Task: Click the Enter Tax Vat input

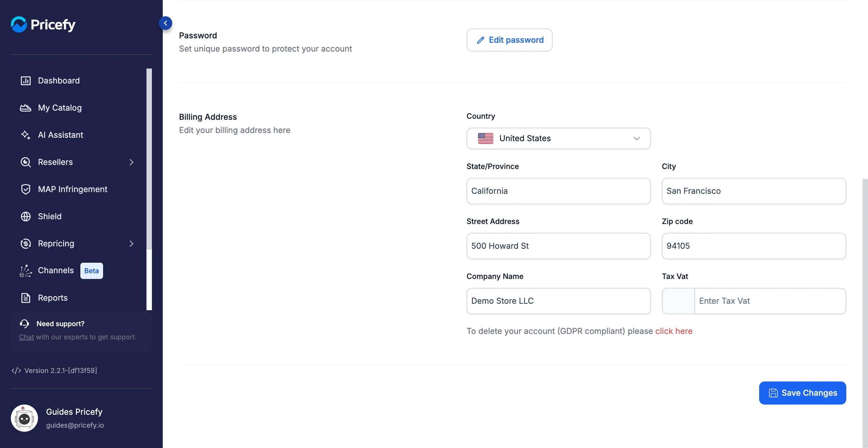Action: tap(770, 301)
